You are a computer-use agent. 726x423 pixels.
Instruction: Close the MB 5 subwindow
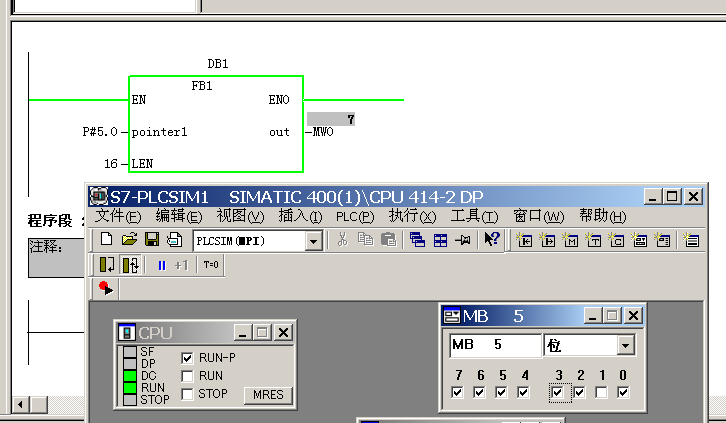pos(633,316)
